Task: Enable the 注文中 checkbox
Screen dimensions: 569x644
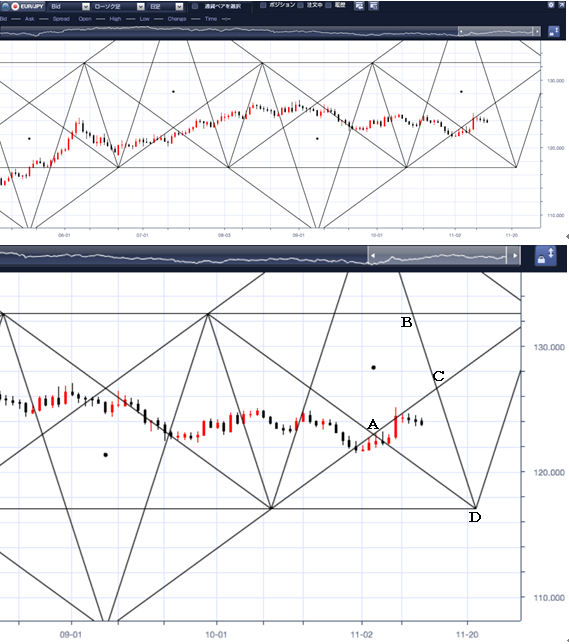Action: pos(301,5)
